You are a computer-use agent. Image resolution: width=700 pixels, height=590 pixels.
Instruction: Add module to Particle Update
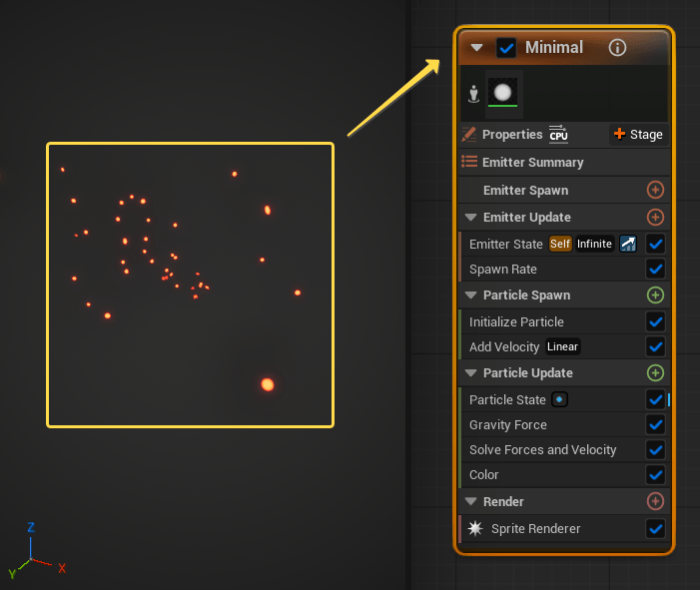tap(655, 373)
